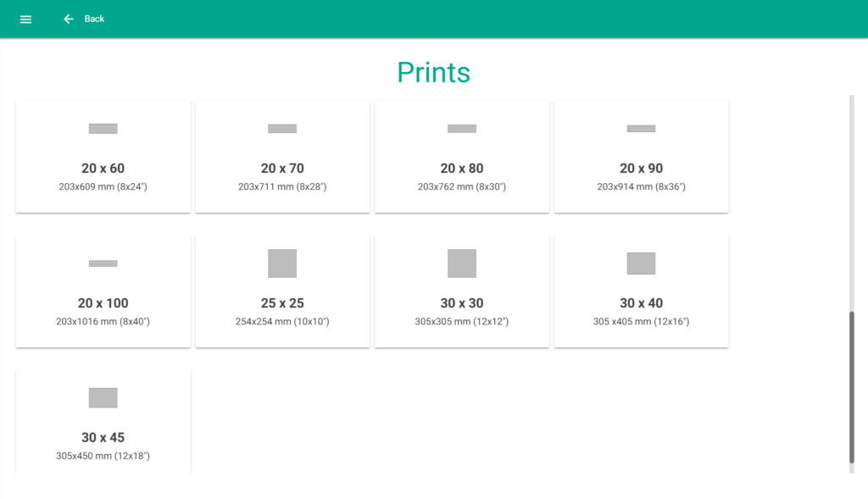Click the 20 x 90 shape preview icon
Image resolution: width=868 pixels, height=499 pixels.
(x=641, y=129)
